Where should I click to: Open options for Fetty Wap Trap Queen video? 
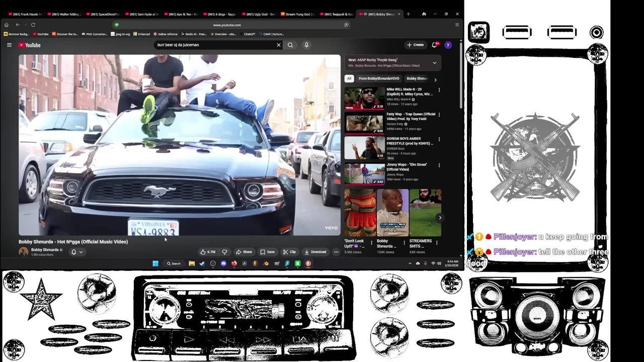pos(439,115)
